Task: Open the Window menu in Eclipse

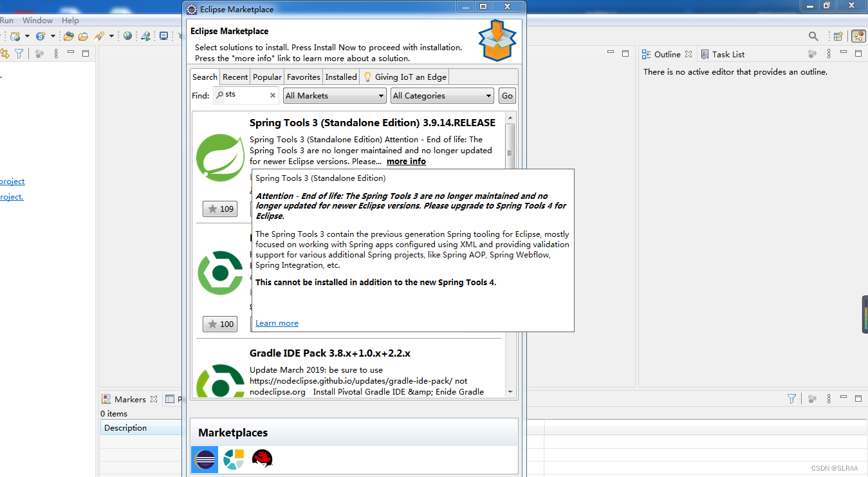Action: click(37, 21)
